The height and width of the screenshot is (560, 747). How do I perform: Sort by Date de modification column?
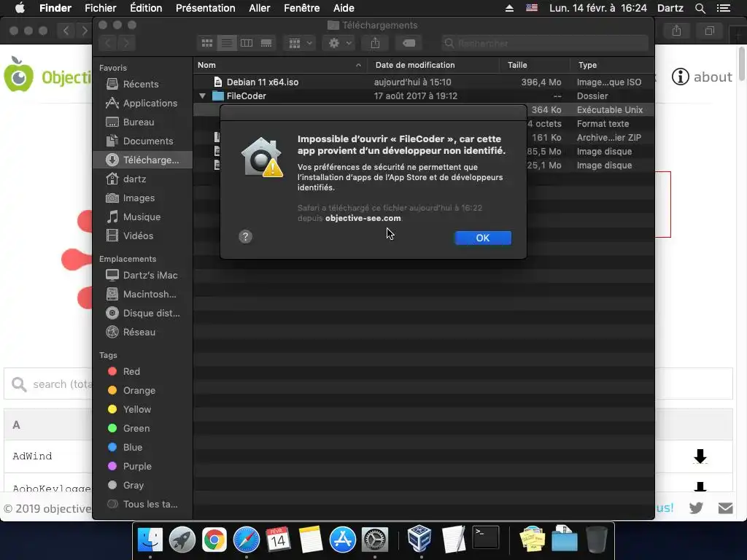[433, 65]
